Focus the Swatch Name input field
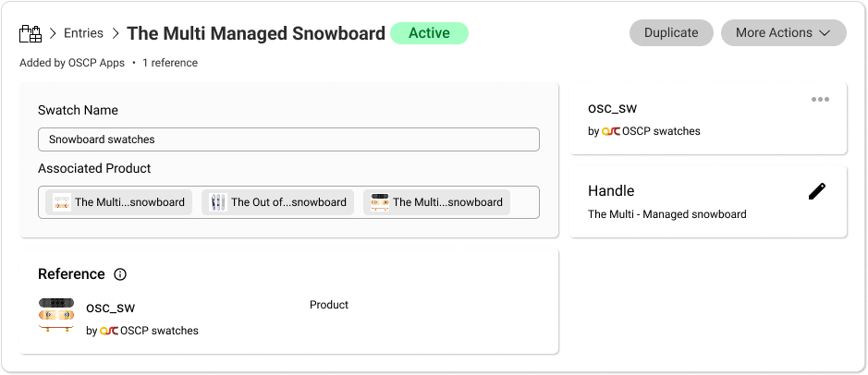The width and height of the screenshot is (868, 375). click(x=288, y=139)
